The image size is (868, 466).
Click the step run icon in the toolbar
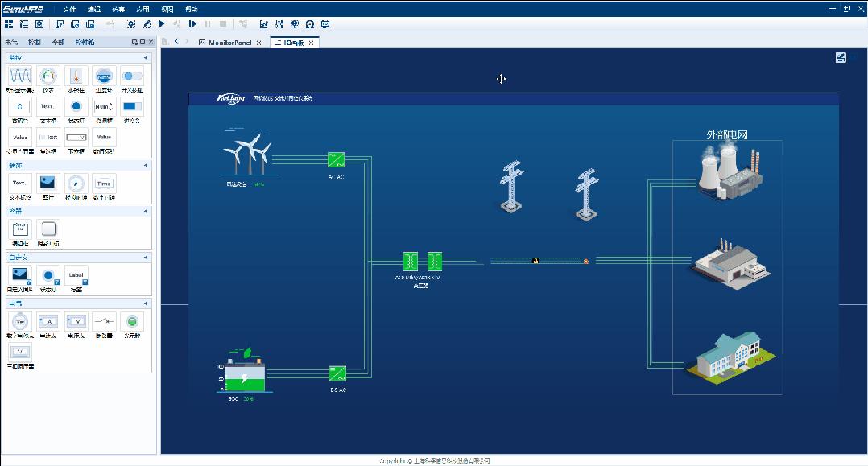(x=192, y=23)
